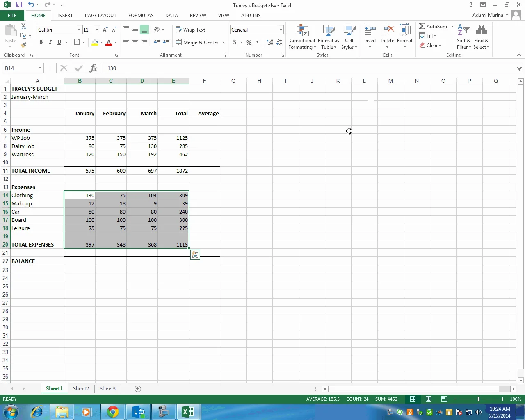This screenshot has width=525, height=420.
Task: Click the Percent Style icon
Action: coord(249,42)
